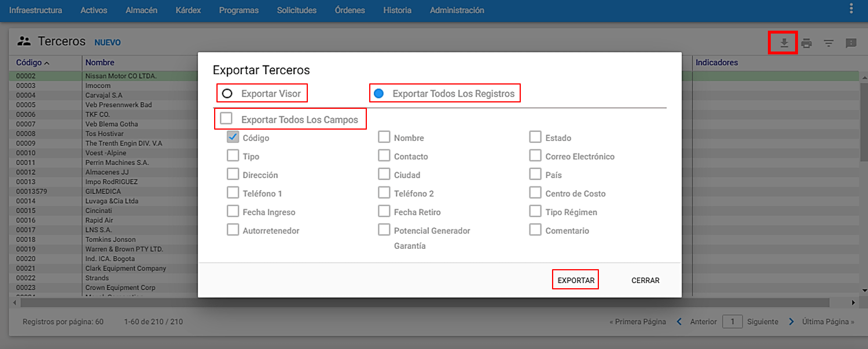This screenshot has width=868, height=349.
Task: Open the Administración menu
Action: click(x=457, y=10)
